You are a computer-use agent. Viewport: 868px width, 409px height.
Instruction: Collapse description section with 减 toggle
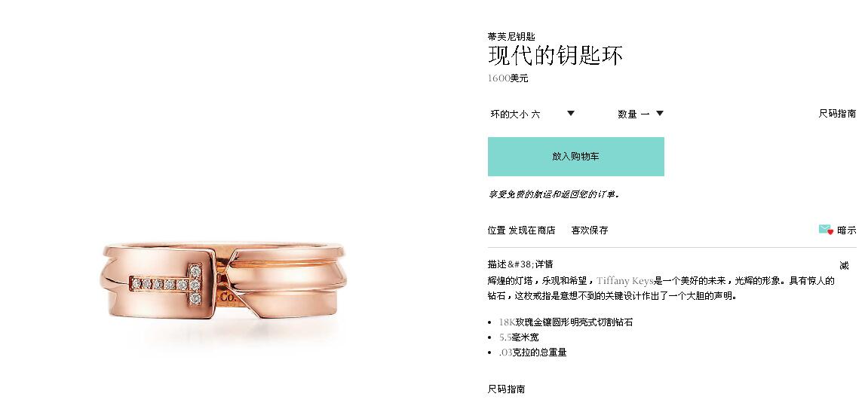click(x=844, y=265)
